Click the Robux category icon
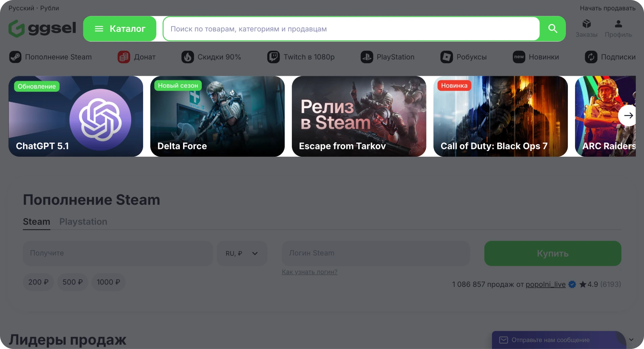 (x=446, y=57)
